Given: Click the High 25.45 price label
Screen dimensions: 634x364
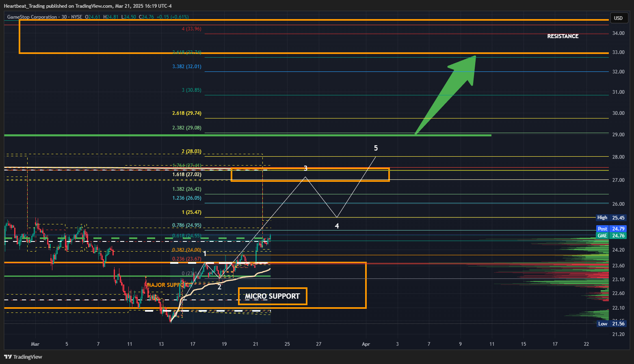Looking at the screenshot, I should point(611,218).
